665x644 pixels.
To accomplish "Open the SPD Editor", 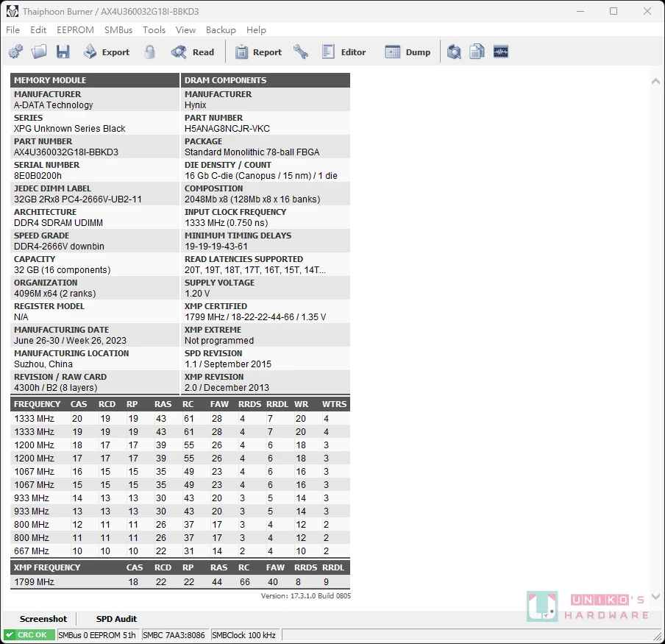I will 344,52.
